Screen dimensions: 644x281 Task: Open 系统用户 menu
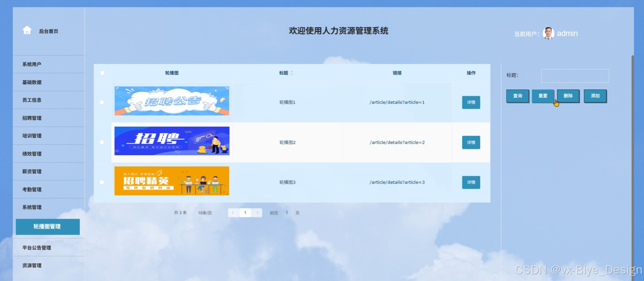[49, 64]
